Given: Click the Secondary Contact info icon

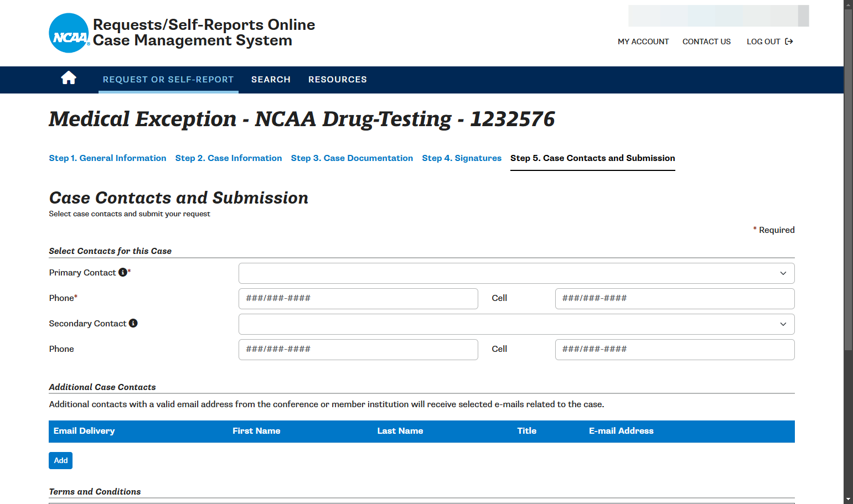Looking at the screenshot, I should (x=133, y=323).
